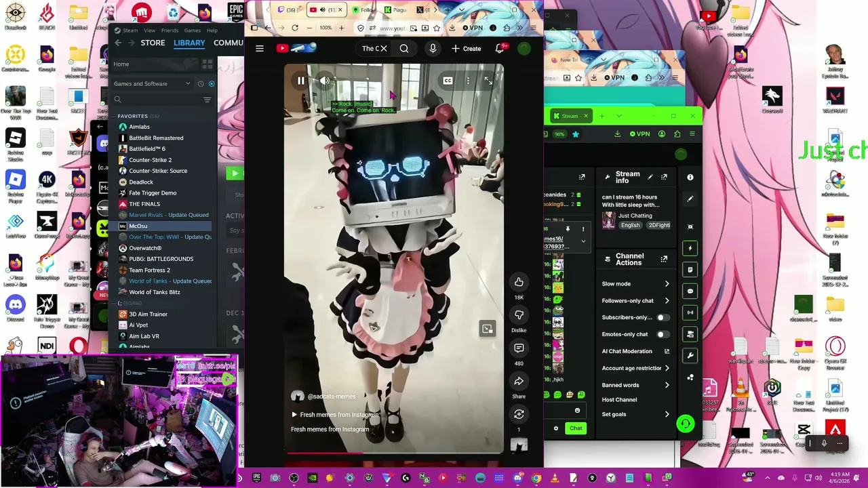Click Host Channel action
Viewport: 868px width, 488px height.
[619, 400]
